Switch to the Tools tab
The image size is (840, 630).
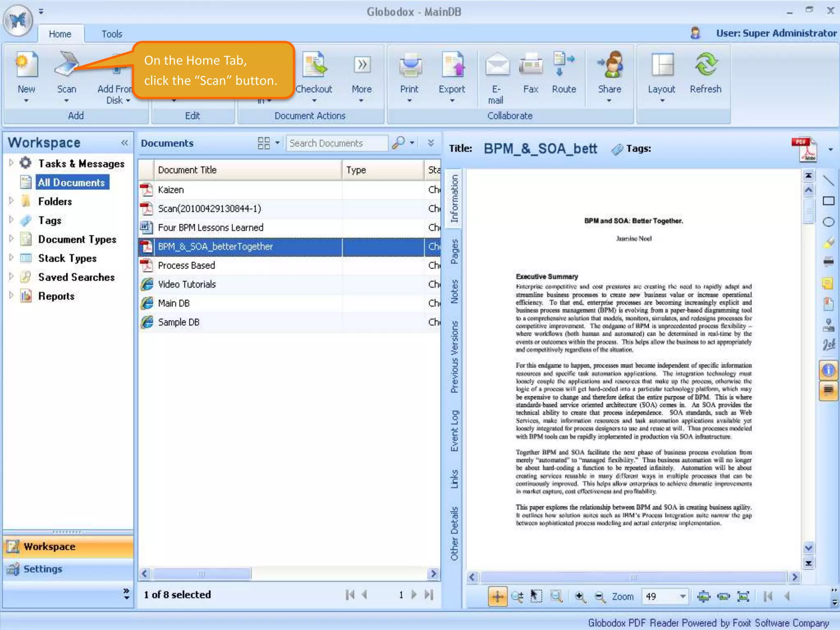(x=112, y=34)
